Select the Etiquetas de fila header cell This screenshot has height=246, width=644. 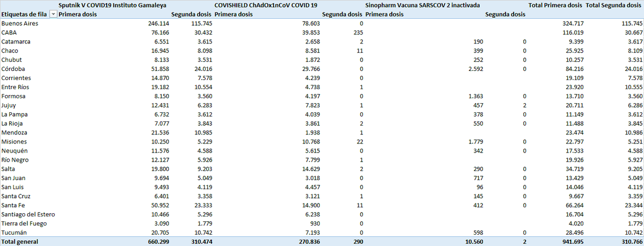coord(25,15)
